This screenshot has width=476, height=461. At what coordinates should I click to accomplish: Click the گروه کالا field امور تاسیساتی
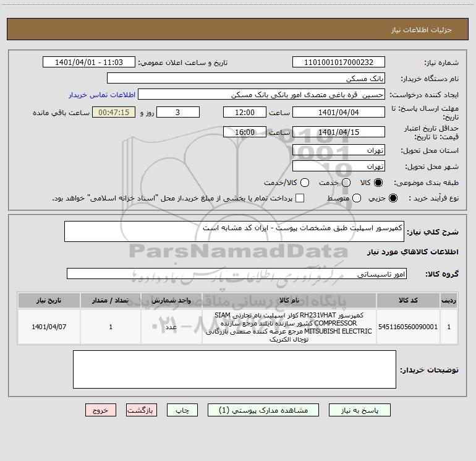[x=237, y=274]
